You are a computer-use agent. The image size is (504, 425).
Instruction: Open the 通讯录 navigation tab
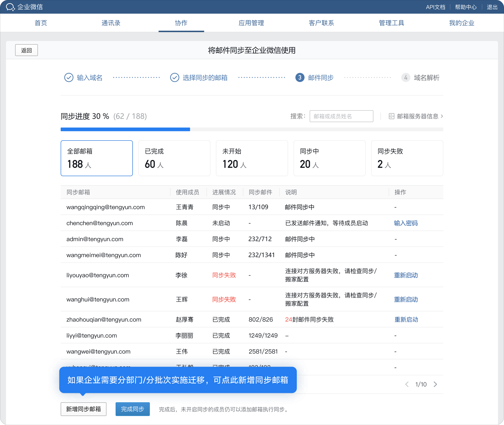click(x=111, y=23)
